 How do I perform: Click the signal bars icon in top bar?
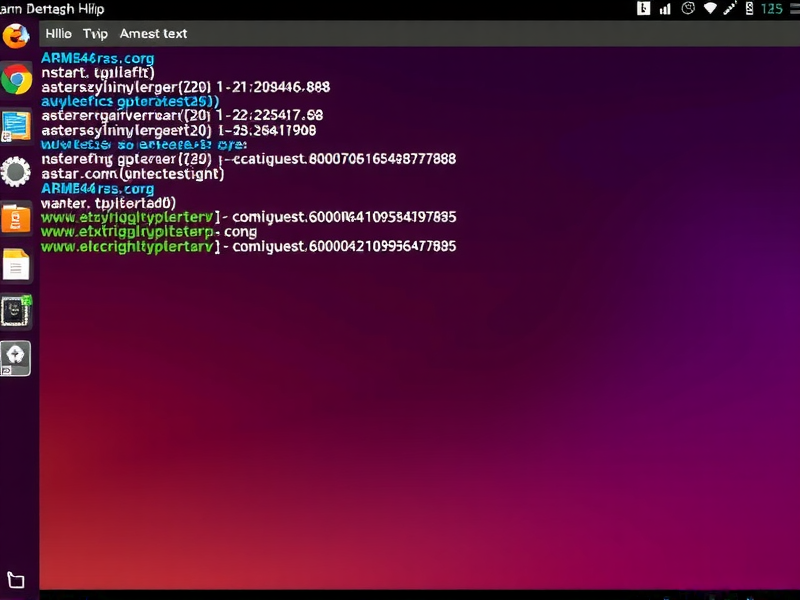pos(665,9)
